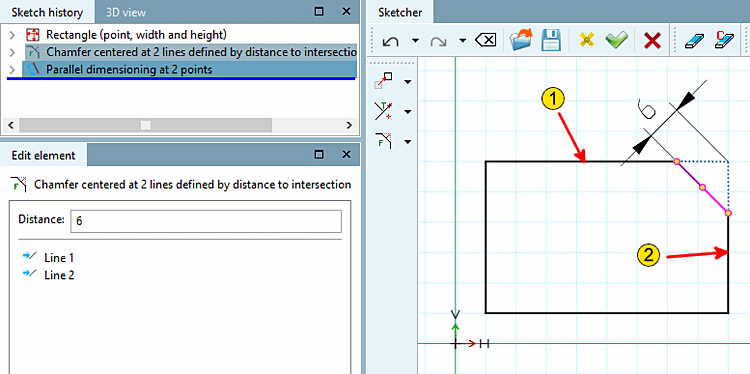The width and height of the screenshot is (750, 374).
Task: Click the Distance input field
Action: click(206, 222)
